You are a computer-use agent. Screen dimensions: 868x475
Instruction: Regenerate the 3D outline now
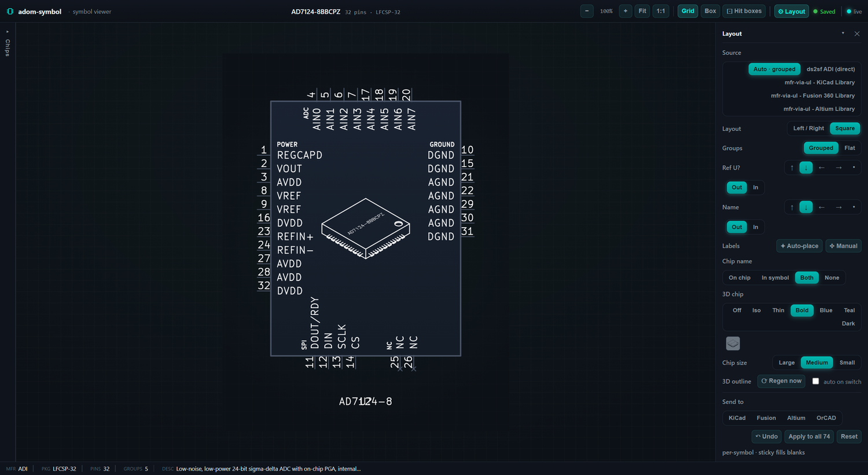point(781,381)
